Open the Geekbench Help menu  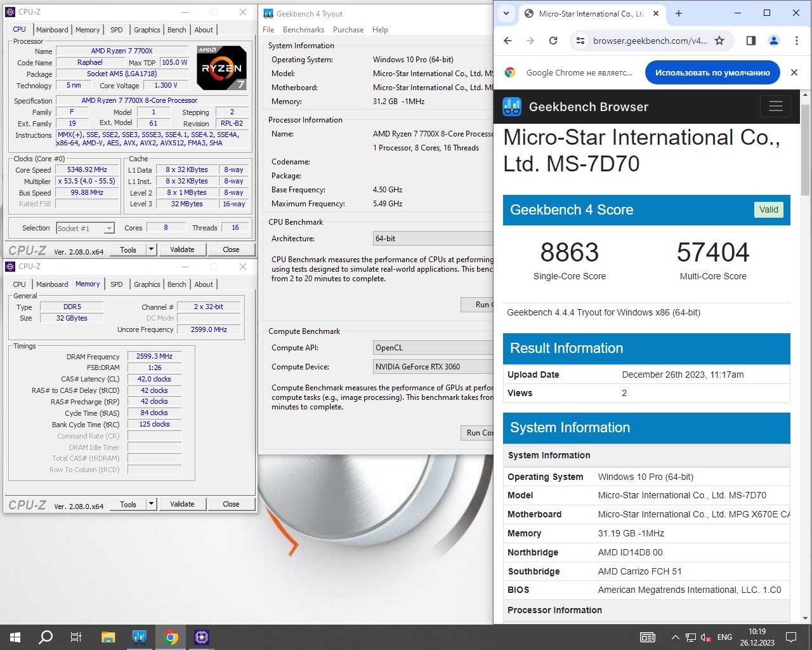tap(380, 30)
